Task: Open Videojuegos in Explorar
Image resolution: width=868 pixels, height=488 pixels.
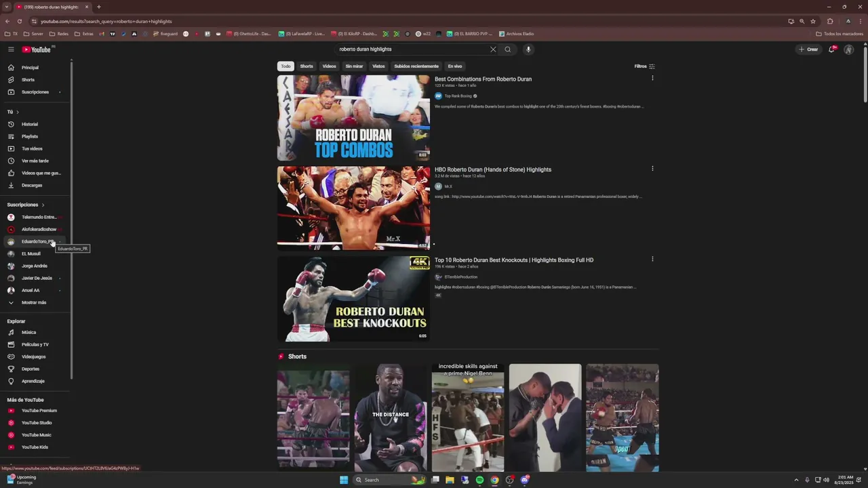Action: [x=35, y=357]
